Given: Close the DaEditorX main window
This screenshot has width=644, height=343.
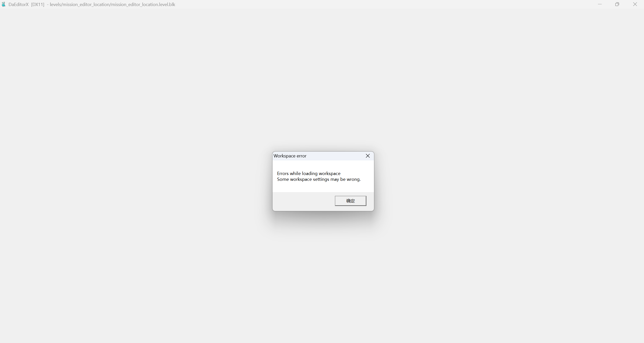Looking at the screenshot, I should pyautogui.click(x=635, y=4).
